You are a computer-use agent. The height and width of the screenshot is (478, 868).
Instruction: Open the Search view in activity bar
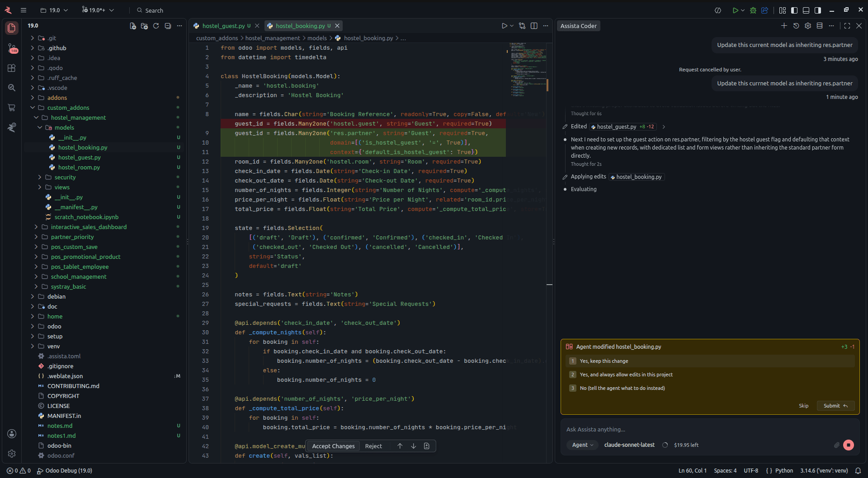click(12, 88)
